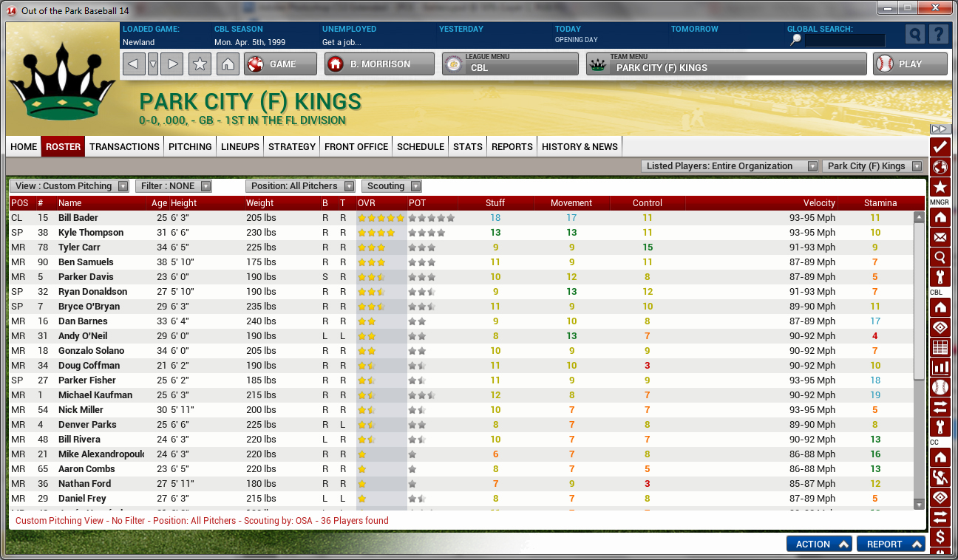Click the checkmark icon in right sidebar

point(940,146)
